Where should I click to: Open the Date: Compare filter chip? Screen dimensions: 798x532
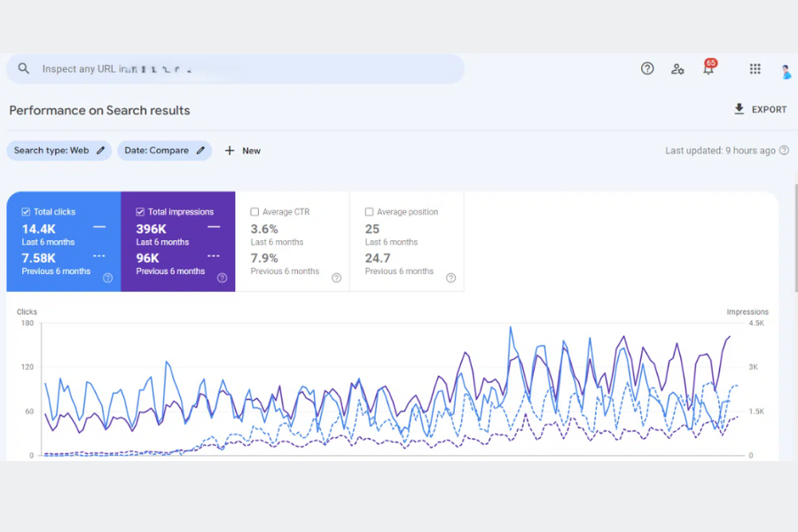pyautogui.click(x=158, y=151)
